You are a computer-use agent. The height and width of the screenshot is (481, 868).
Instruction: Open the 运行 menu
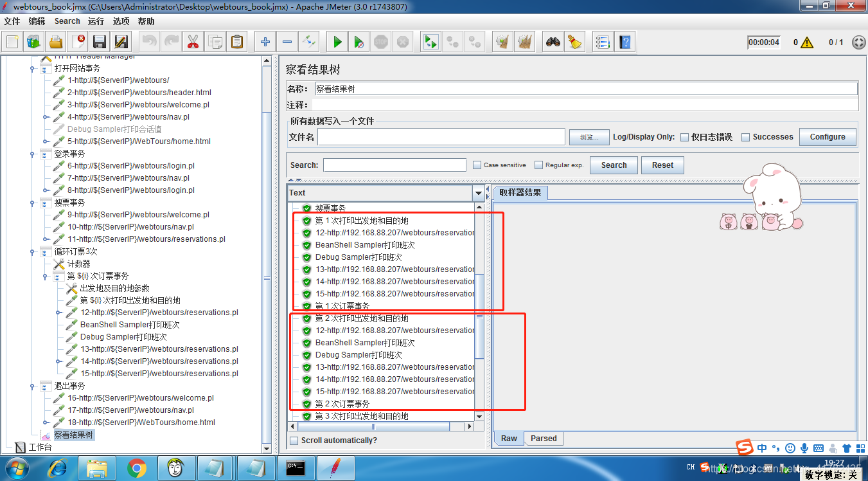[96, 21]
